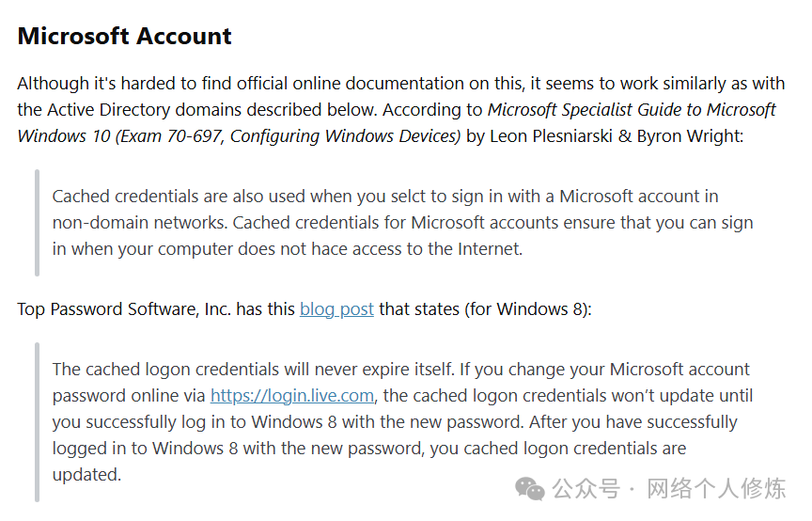Click the words "Cached credentials are also used"
The image size is (812, 521).
click(x=179, y=197)
